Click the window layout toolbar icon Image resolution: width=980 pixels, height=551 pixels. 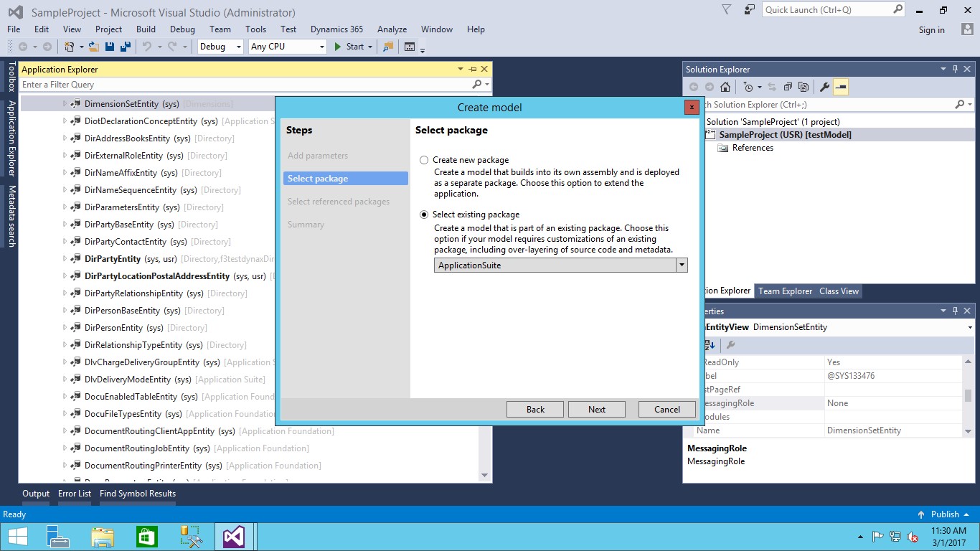coord(410,47)
